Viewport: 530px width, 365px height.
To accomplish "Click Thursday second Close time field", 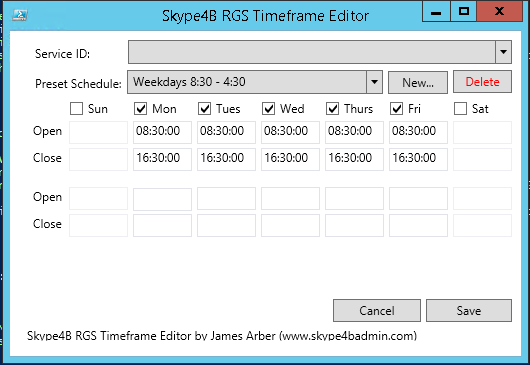I will [x=354, y=225].
